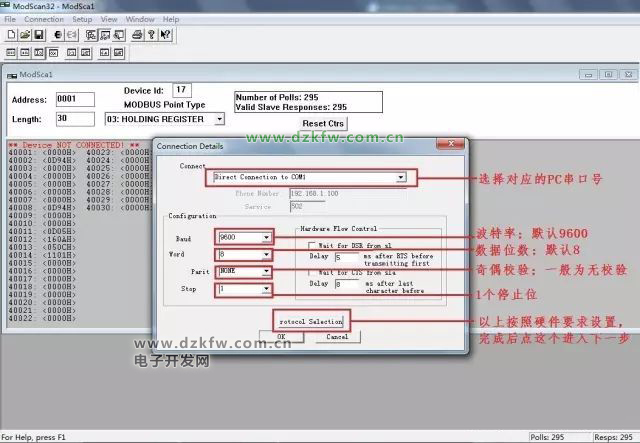Enable Wait for CTS from slave checkbox
This screenshot has height=443, width=640.
[x=313, y=273]
